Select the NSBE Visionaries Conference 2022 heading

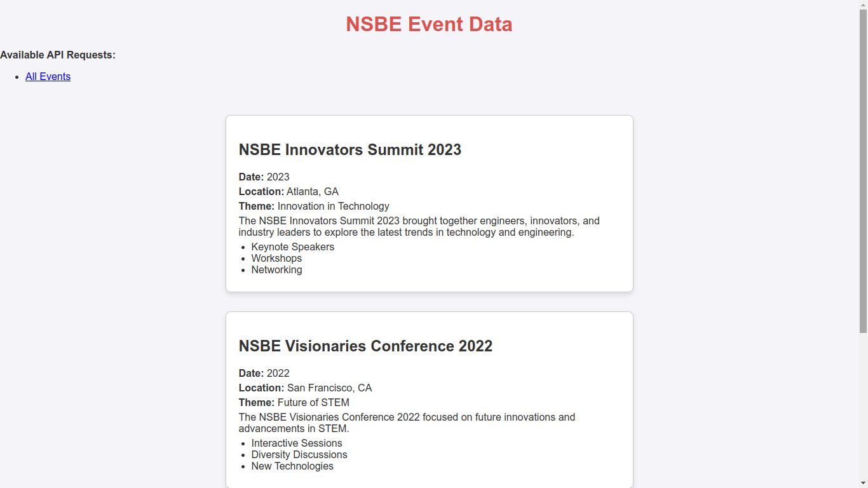[x=365, y=346]
